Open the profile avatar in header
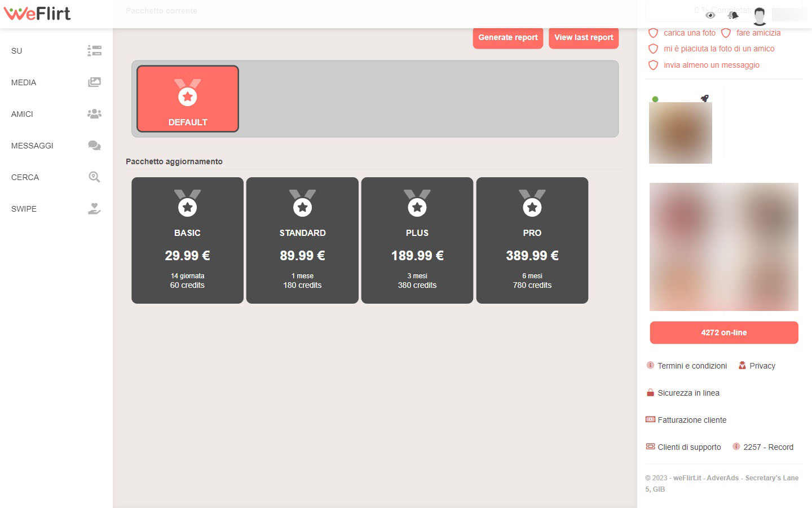Viewport: 812px width, 508px height. [x=760, y=16]
